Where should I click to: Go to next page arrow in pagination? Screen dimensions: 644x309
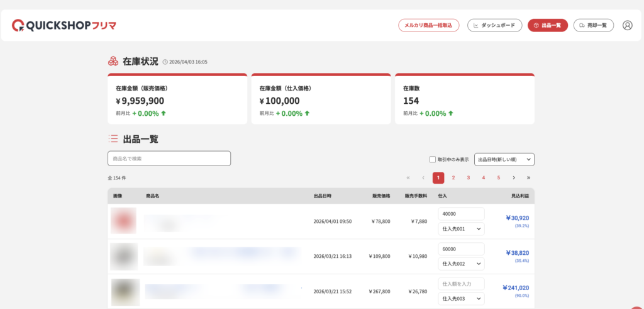pyautogui.click(x=514, y=178)
